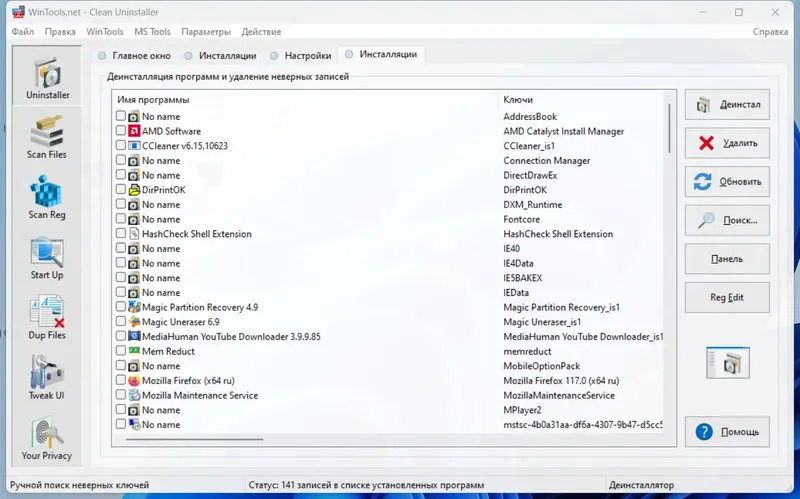Select the Magic Partition Recovery 4.9 checkbox

click(x=120, y=307)
